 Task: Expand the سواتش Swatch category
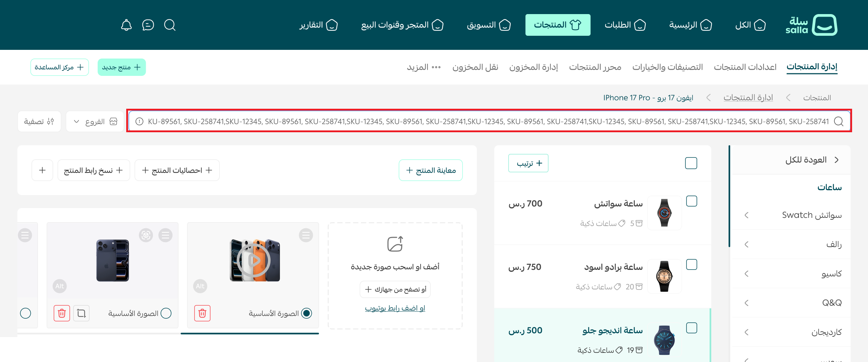point(746,215)
